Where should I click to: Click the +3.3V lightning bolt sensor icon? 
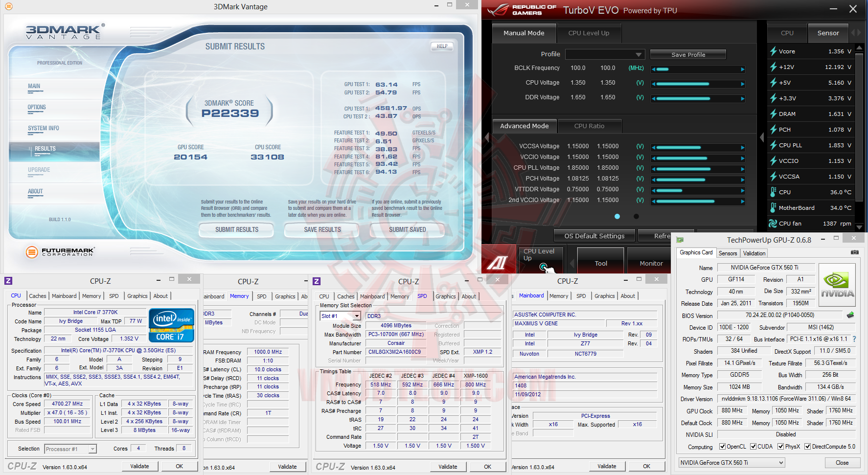click(x=773, y=98)
